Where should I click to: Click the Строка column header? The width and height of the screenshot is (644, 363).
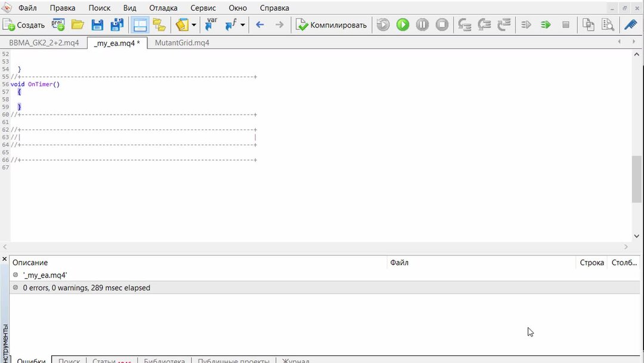click(592, 262)
